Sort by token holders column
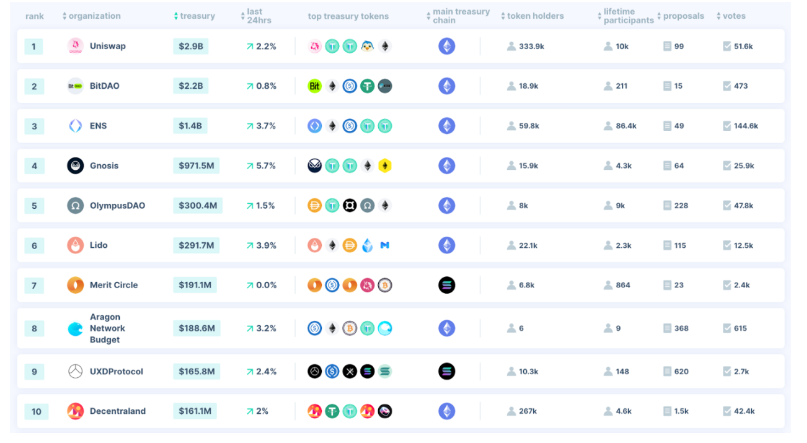The height and width of the screenshot is (443, 807). [532, 16]
